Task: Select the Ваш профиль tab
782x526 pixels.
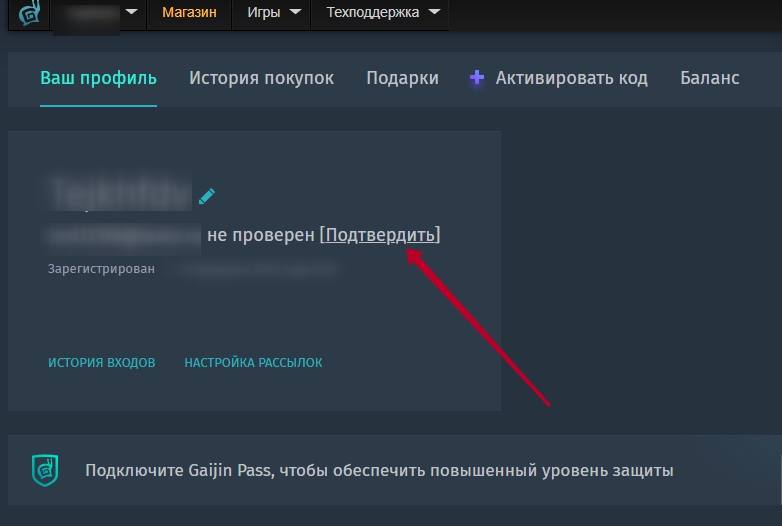Action: (x=98, y=78)
